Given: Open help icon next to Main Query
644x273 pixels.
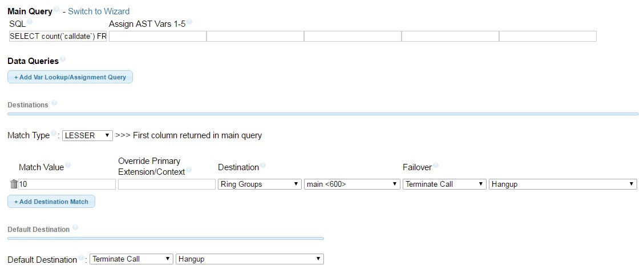Looking at the screenshot, I should point(56,9).
